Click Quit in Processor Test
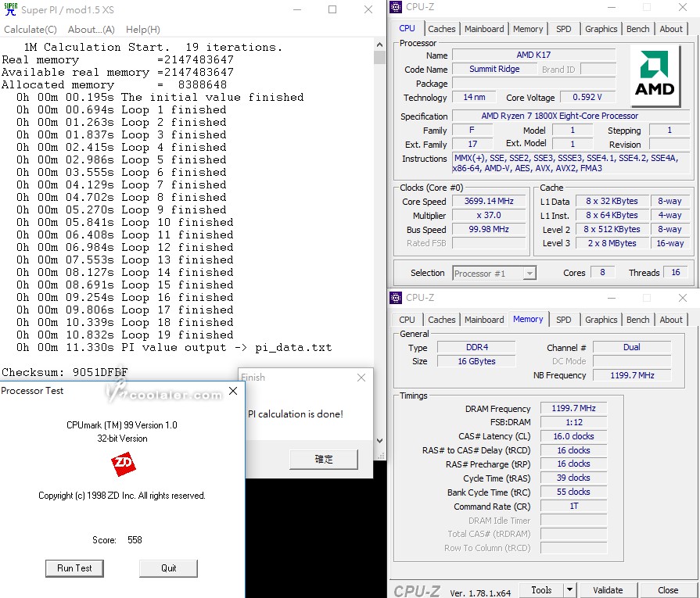This screenshot has height=598, width=700. pyautogui.click(x=168, y=568)
